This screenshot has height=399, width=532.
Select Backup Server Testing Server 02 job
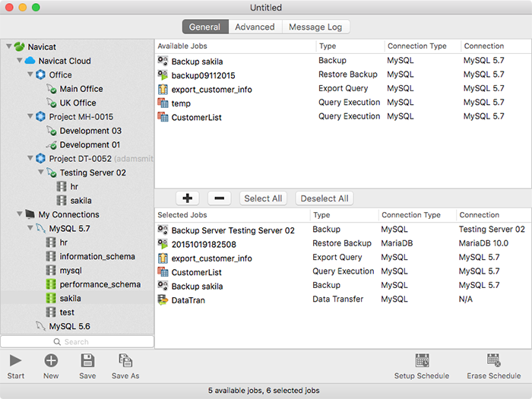click(233, 230)
